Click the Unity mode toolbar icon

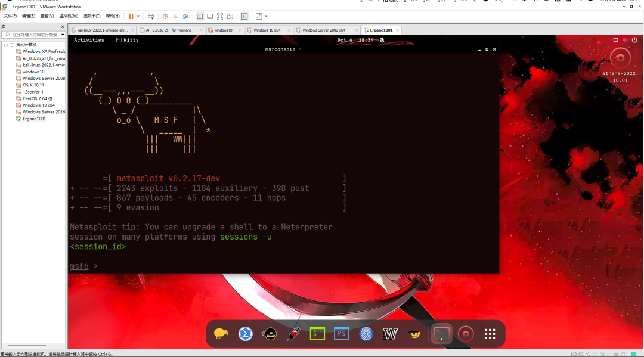click(x=230, y=17)
